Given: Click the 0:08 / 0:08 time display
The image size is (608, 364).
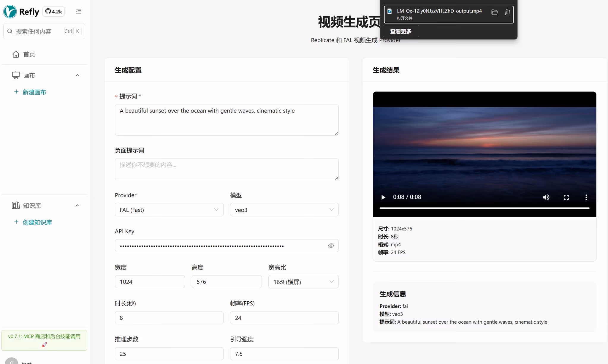Looking at the screenshot, I should tap(407, 197).
